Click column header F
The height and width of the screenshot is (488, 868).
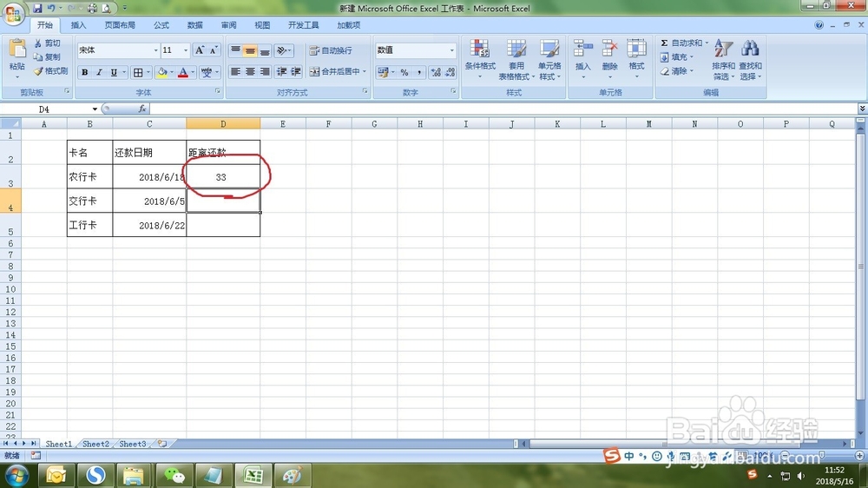tap(328, 124)
